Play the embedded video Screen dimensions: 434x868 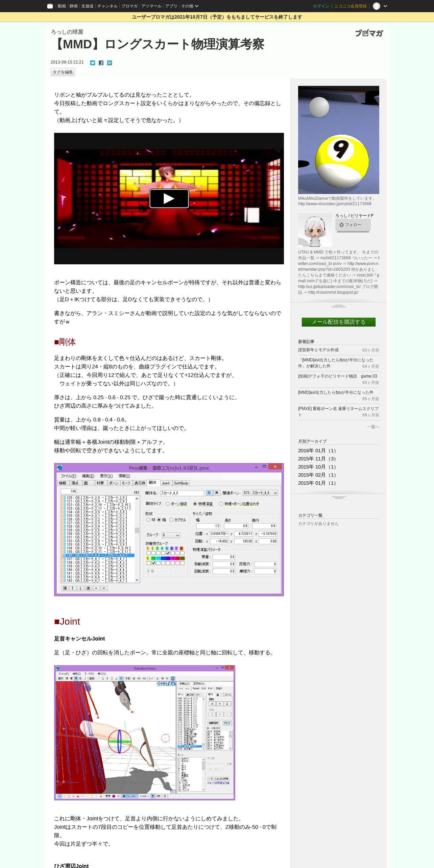pos(169,198)
